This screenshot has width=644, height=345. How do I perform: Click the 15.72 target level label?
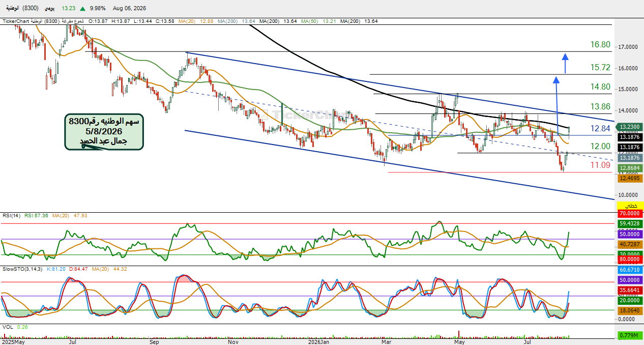[600, 68]
